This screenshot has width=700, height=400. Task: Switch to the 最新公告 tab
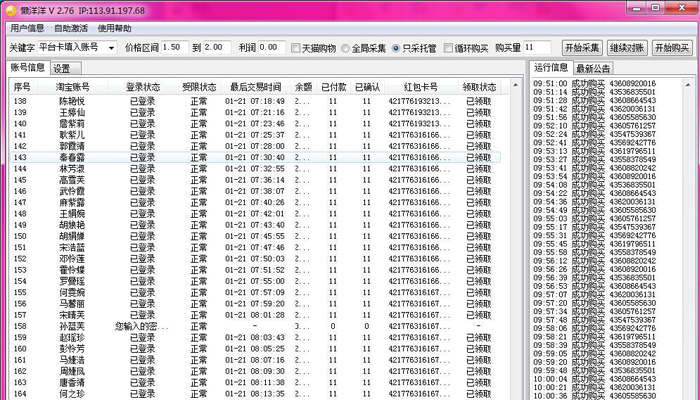click(x=593, y=68)
